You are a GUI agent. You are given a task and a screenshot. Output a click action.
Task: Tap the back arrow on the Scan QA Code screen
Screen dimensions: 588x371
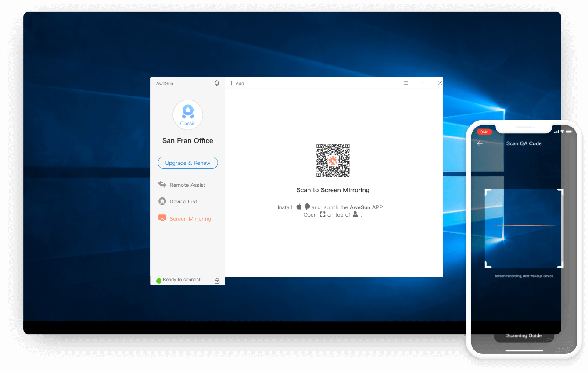(480, 143)
